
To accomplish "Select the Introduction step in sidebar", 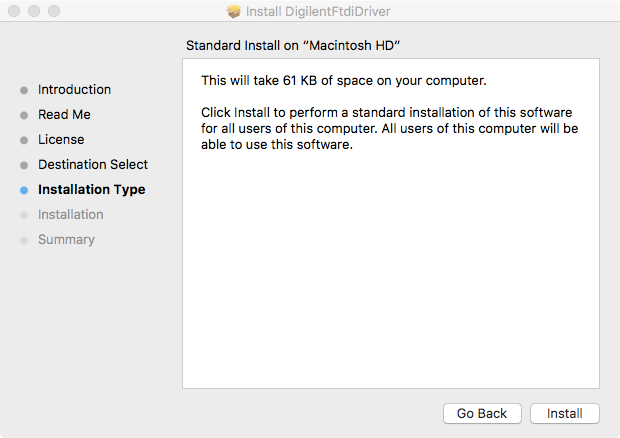I will point(74,90).
